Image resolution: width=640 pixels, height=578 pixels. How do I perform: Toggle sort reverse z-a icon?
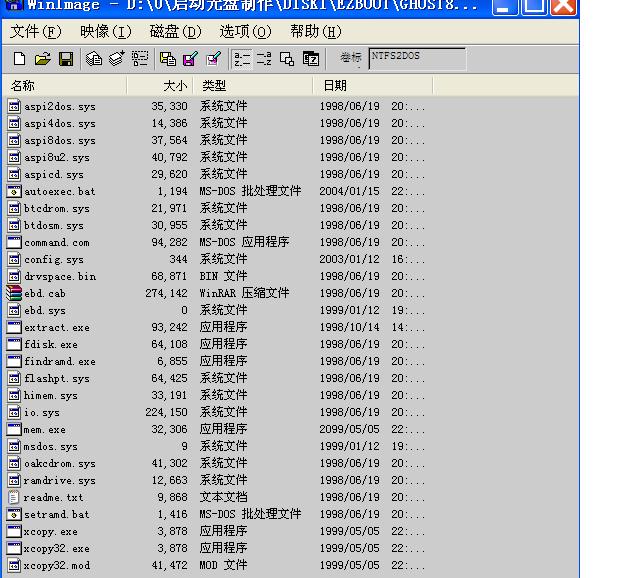(x=264, y=59)
